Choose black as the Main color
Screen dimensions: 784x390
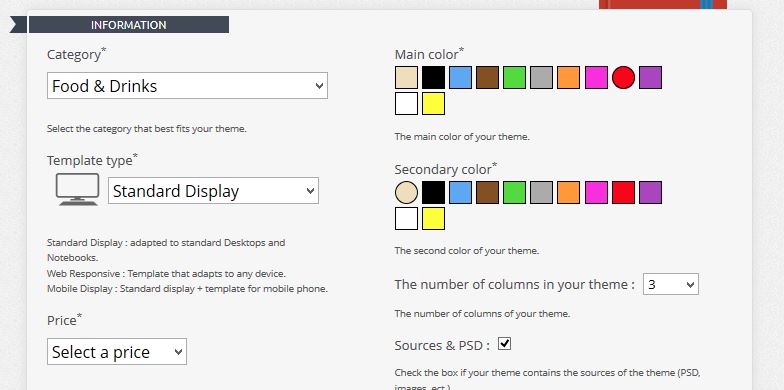pos(434,78)
